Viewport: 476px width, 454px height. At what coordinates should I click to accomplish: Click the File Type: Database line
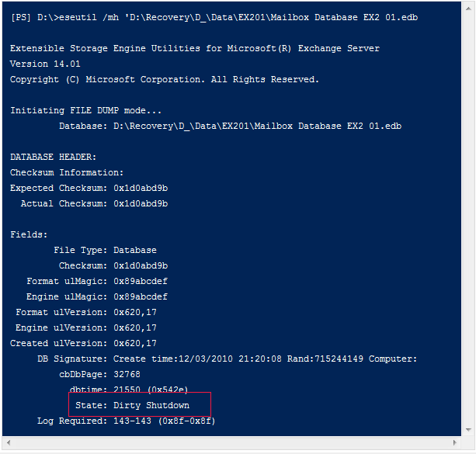tap(105, 250)
